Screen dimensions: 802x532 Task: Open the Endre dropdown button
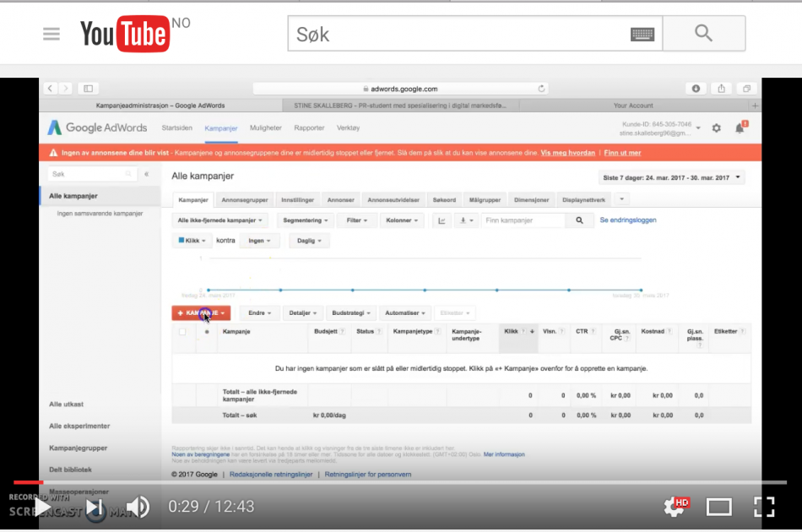click(x=259, y=313)
